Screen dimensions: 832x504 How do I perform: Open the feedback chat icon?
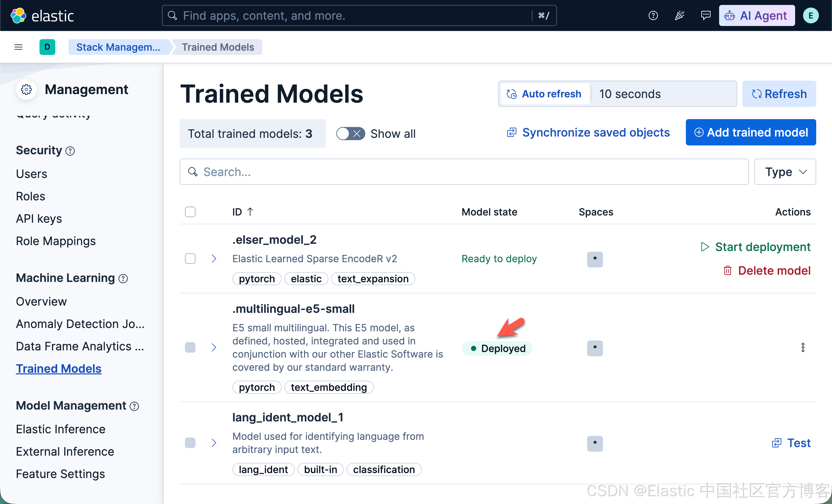tap(706, 15)
